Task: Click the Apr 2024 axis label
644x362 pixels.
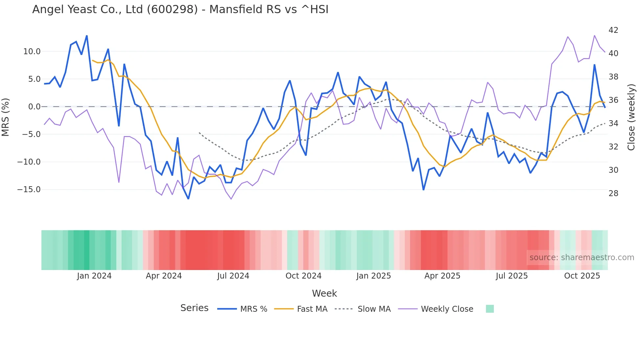Action: click(164, 276)
